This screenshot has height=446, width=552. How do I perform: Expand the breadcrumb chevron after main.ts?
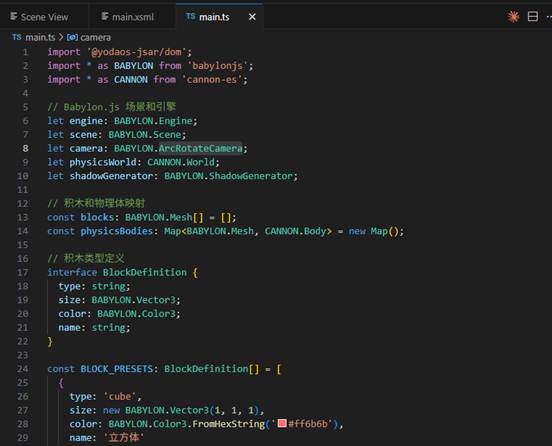coord(61,37)
